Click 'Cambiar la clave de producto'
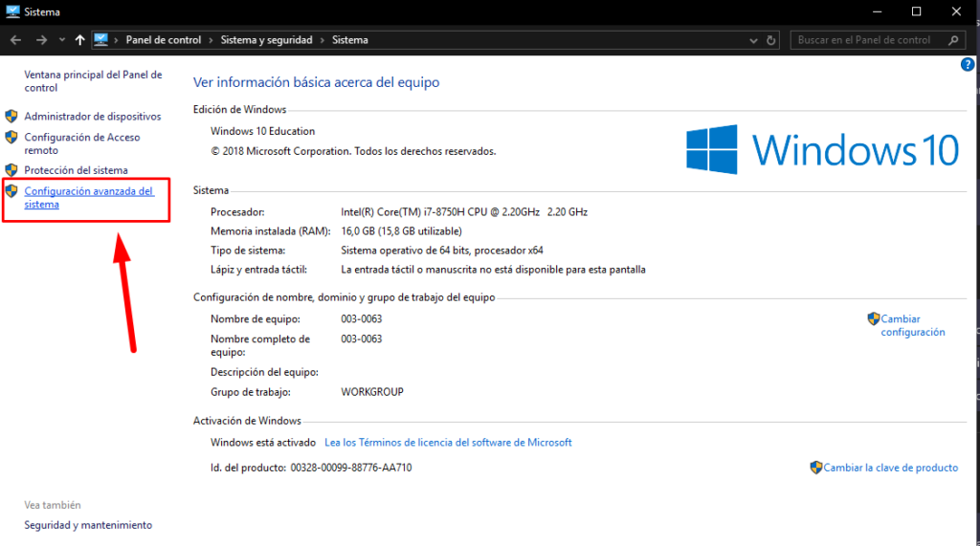The width and height of the screenshot is (980, 546). [x=891, y=468]
